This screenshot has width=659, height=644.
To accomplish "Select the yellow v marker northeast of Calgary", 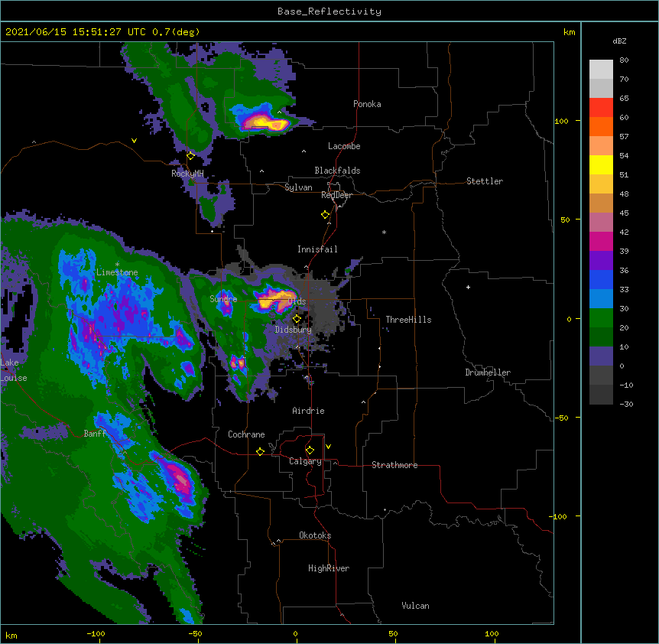I will point(328,447).
